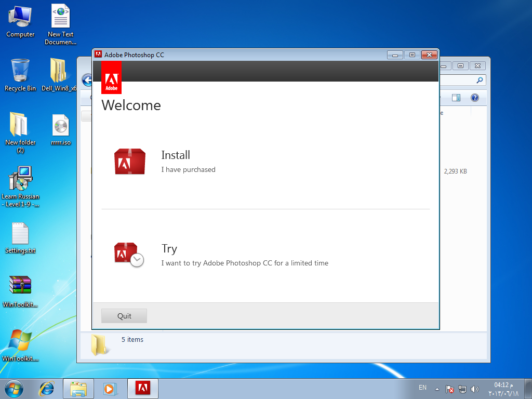Select the WinToolkit WinRAR archive icon
Viewport: 532px width, 399px height.
tap(20, 292)
